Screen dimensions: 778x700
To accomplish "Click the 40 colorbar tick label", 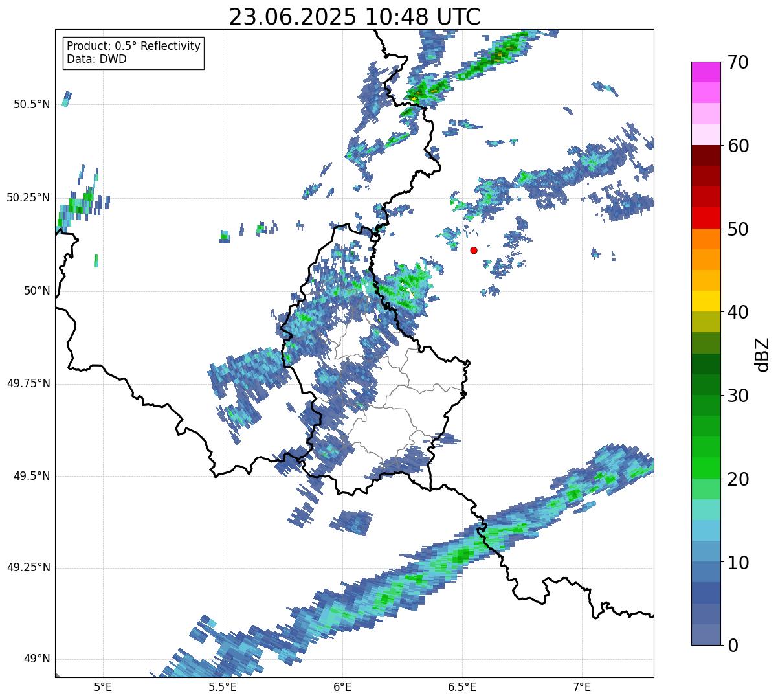I will point(739,312).
